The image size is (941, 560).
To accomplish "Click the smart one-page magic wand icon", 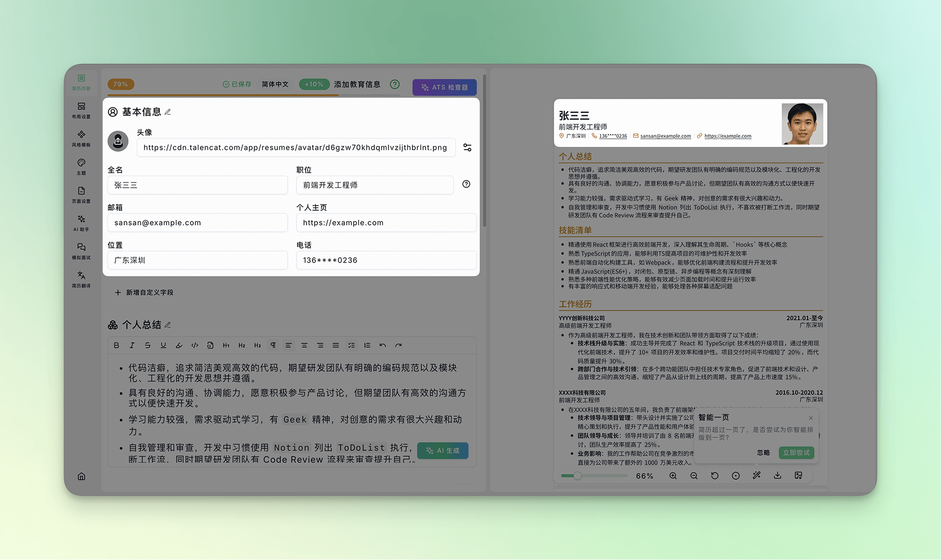I will point(757,475).
